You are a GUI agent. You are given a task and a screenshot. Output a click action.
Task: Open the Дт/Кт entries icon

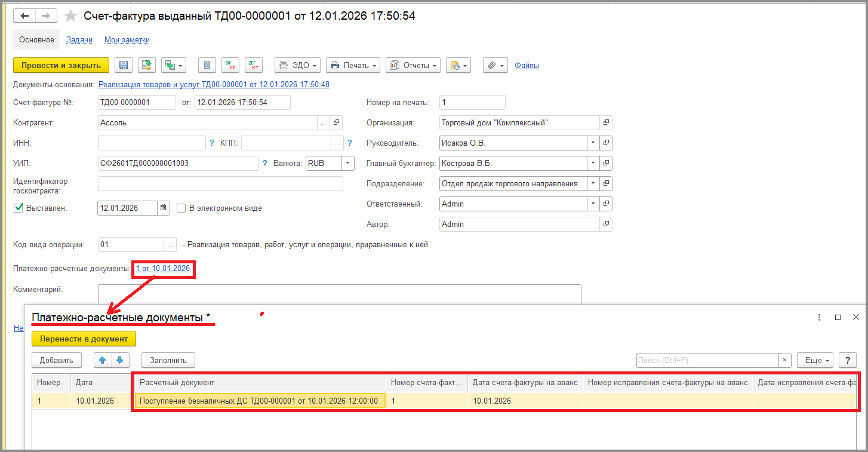coord(253,65)
